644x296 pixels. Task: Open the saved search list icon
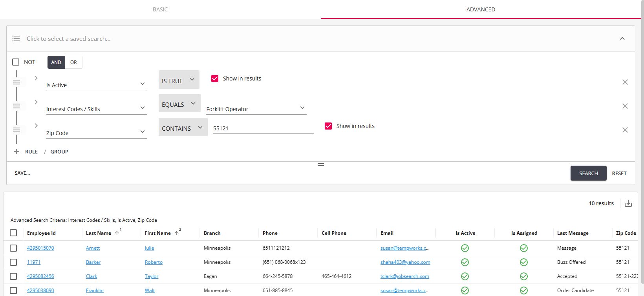tap(16, 38)
